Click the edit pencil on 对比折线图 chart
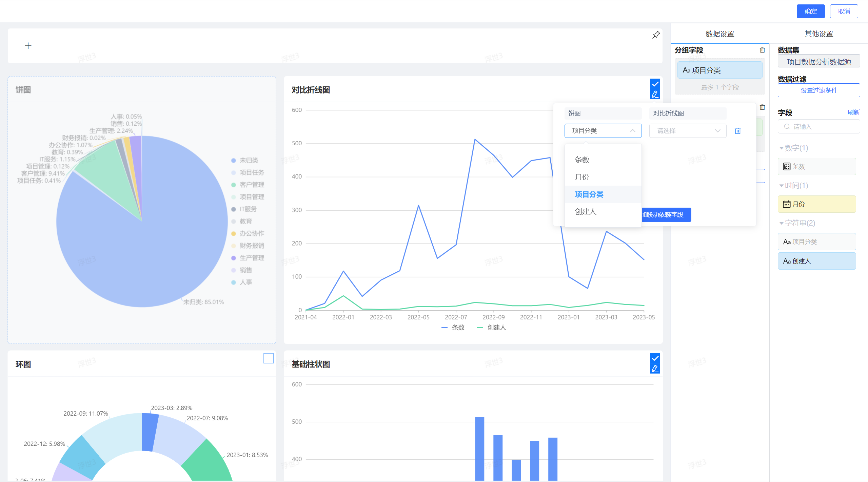 655,94
